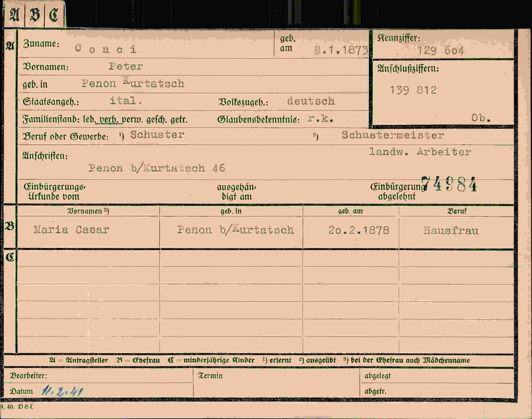The height and width of the screenshot is (419, 532).
Task: Select learned trade 'Schuster'
Action: point(157,135)
